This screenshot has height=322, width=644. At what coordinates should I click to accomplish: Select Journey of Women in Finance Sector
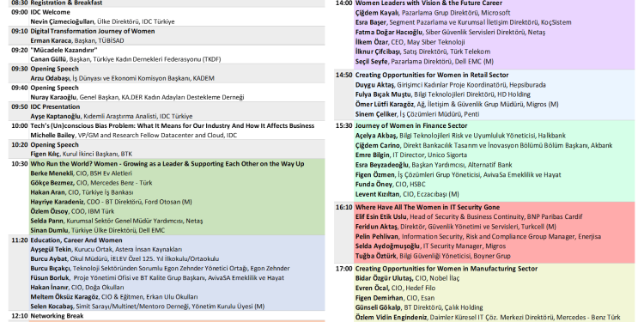click(x=411, y=125)
